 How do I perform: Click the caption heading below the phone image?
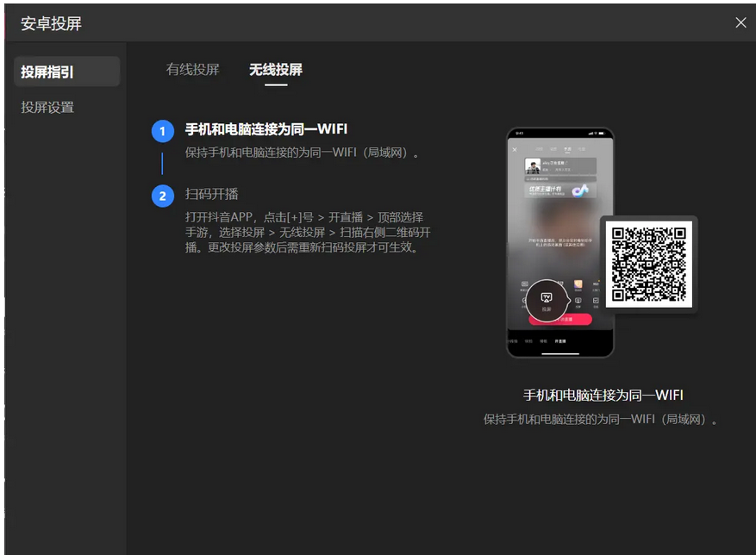click(x=603, y=396)
